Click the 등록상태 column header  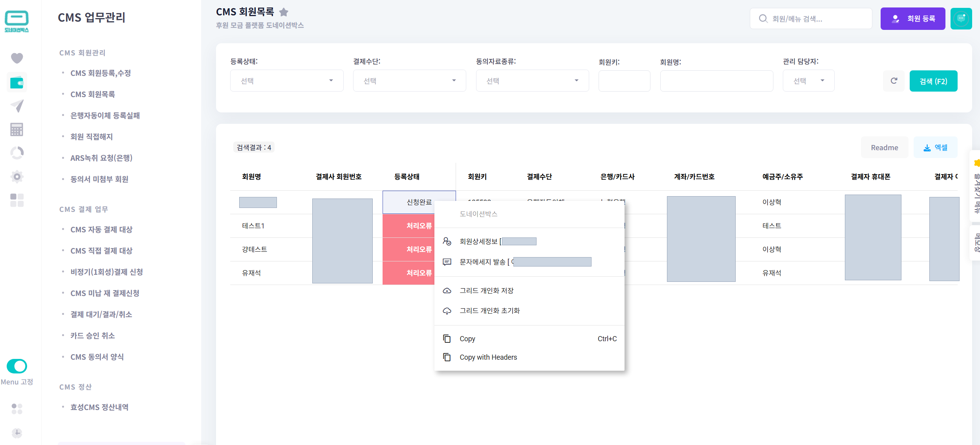[407, 177]
